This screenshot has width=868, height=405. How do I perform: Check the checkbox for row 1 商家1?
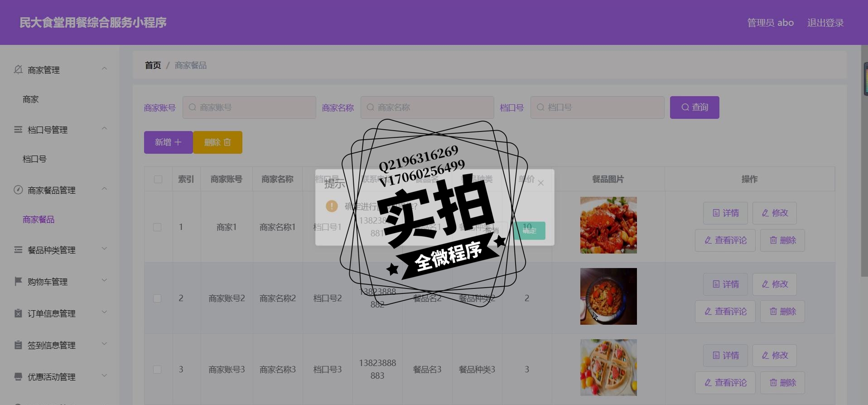tap(157, 227)
